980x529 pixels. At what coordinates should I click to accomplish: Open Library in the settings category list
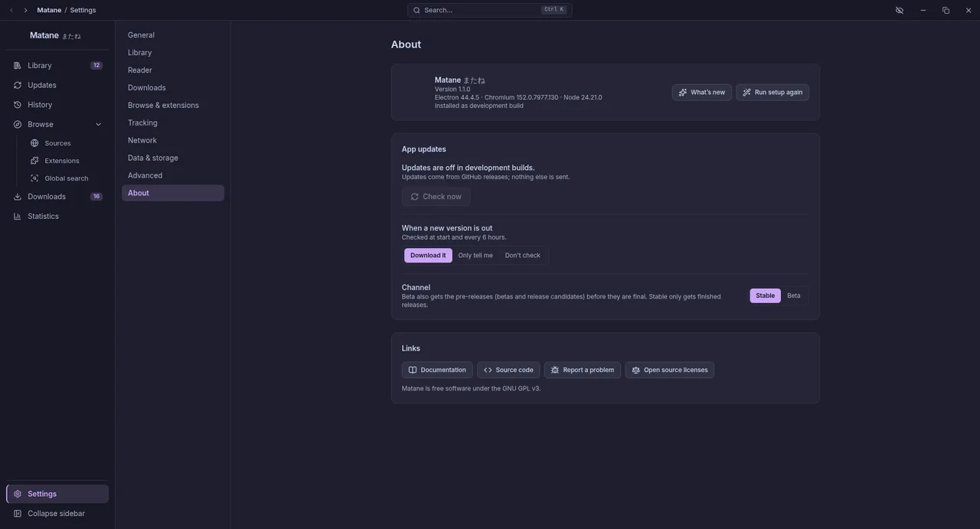(173, 53)
